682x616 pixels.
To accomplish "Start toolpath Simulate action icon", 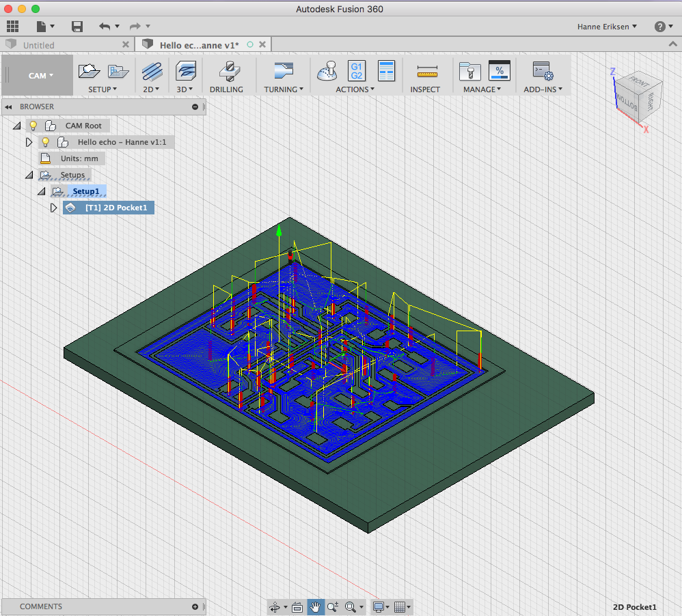I will click(x=328, y=71).
